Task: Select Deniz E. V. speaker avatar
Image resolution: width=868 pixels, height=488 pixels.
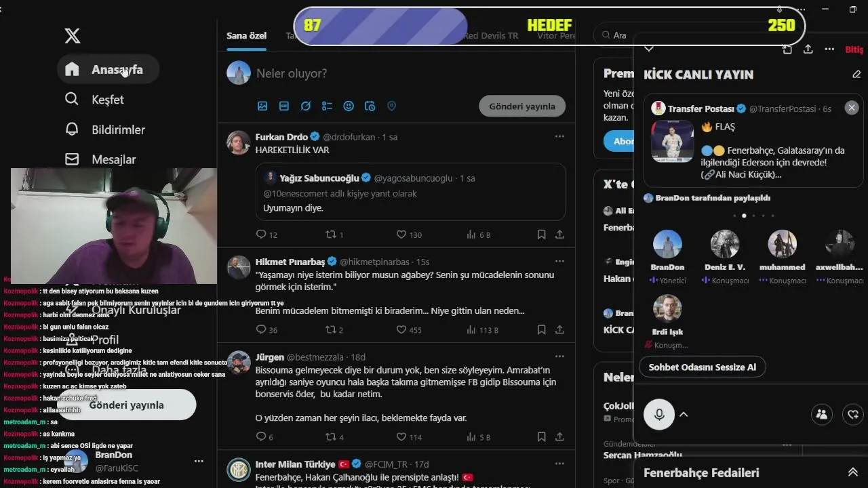Action: (x=725, y=244)
